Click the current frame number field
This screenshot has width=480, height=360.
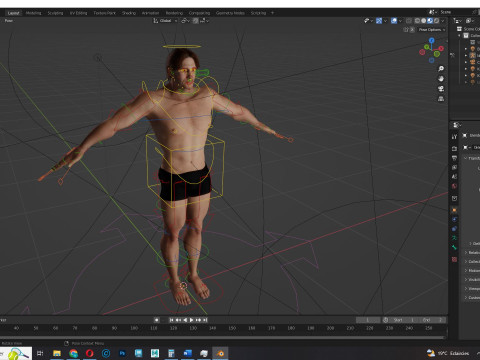tap(368, 320)
